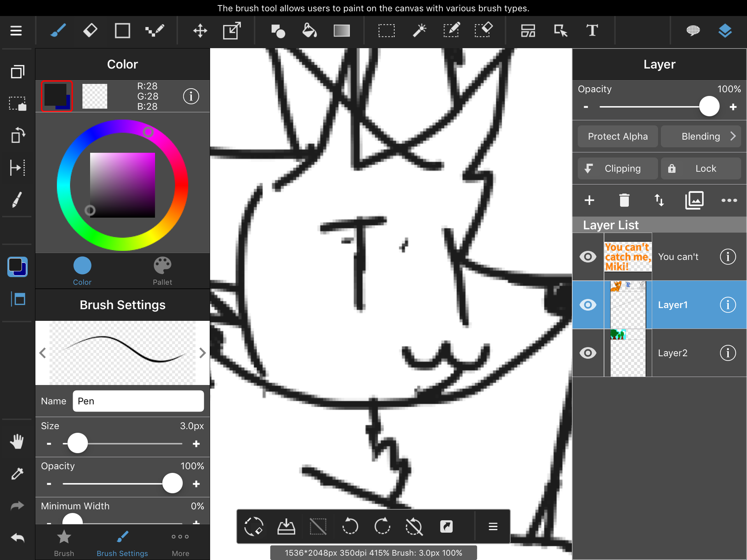Add image layer icon
Viewport: 747px width, 560px height.
[694, 200]
